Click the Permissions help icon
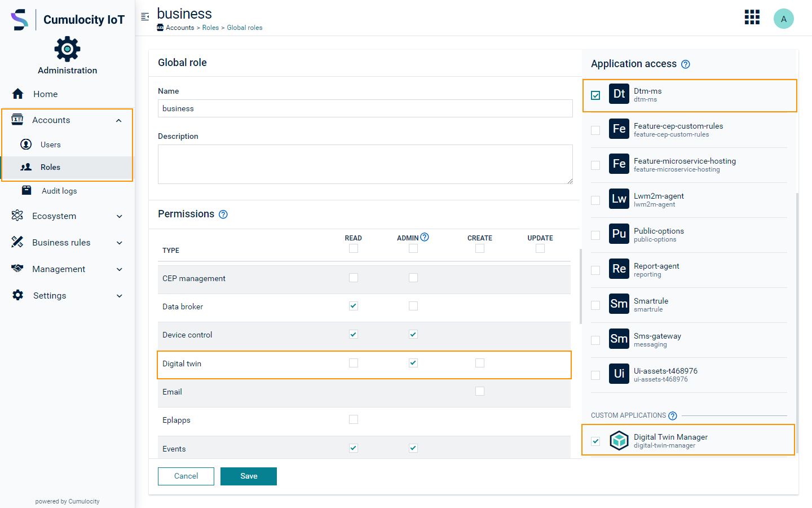Screen dimensions: 812x508 coord(223,214)
